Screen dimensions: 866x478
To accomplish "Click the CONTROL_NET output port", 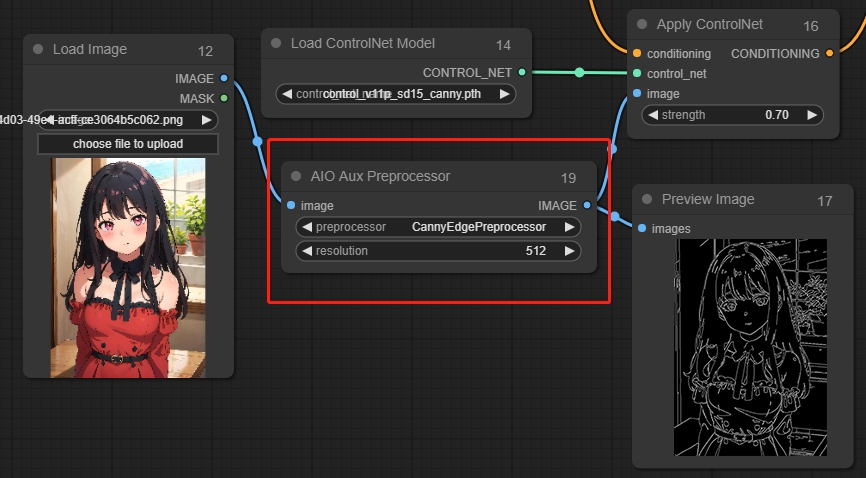I will tap(522, 72).
